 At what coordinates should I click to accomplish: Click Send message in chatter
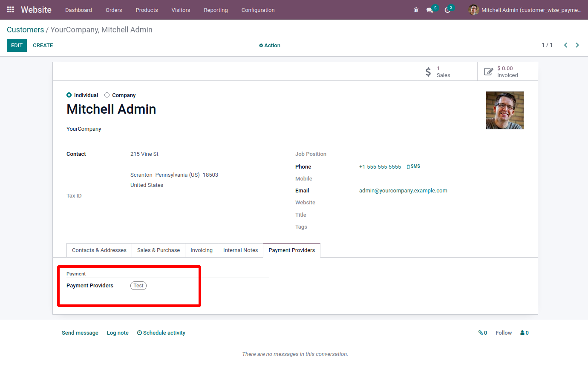pyautogui.click(x=80, y=333)
